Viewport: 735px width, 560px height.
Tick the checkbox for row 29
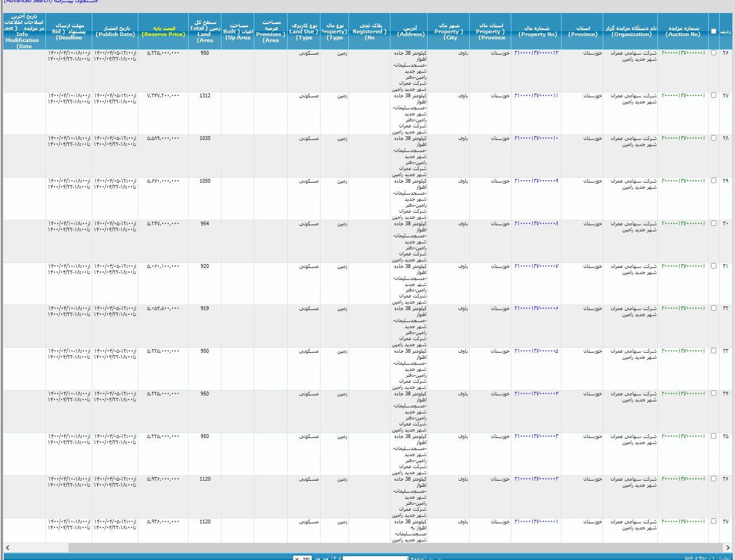click(713, 181)
